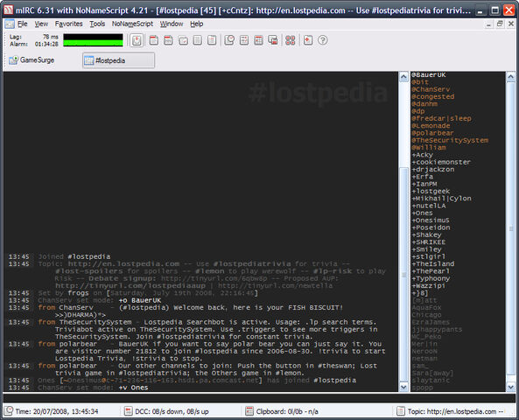
Task: Restore the inner channel window
Action: tap(500, 24)
